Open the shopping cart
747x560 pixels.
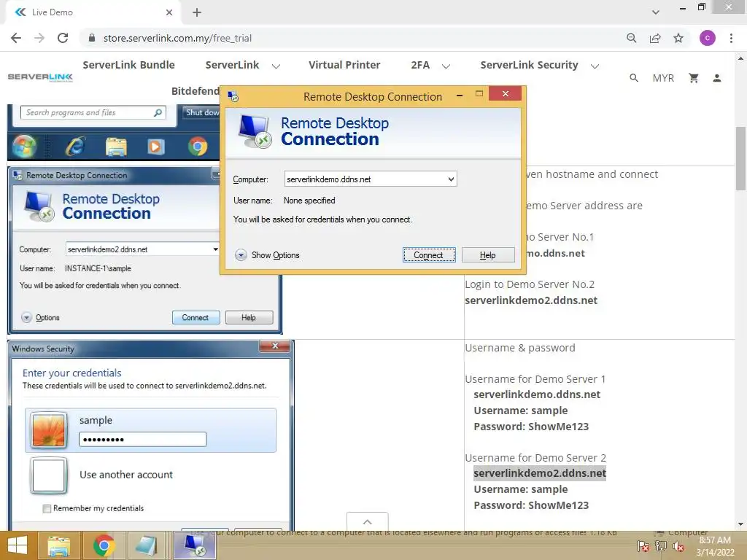click(694, 77)
